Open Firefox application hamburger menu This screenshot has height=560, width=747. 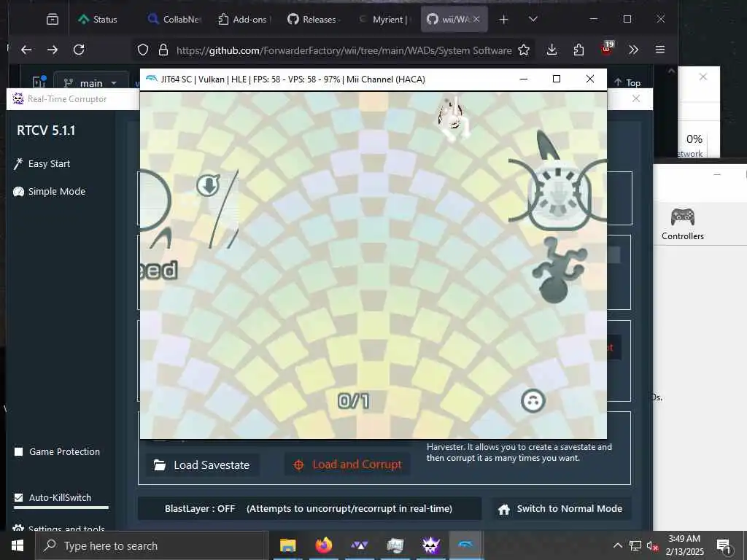[659, 50]
